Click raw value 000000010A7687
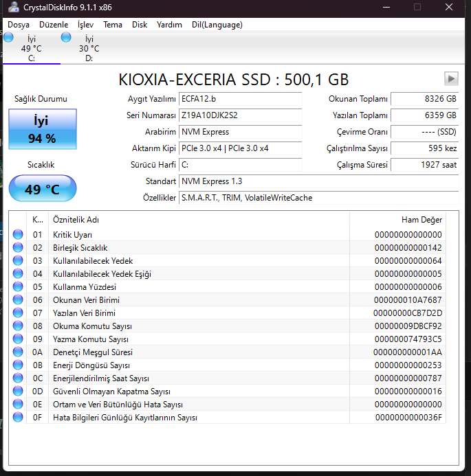This screenshot has height=476, width=471. tap(408, 300)
